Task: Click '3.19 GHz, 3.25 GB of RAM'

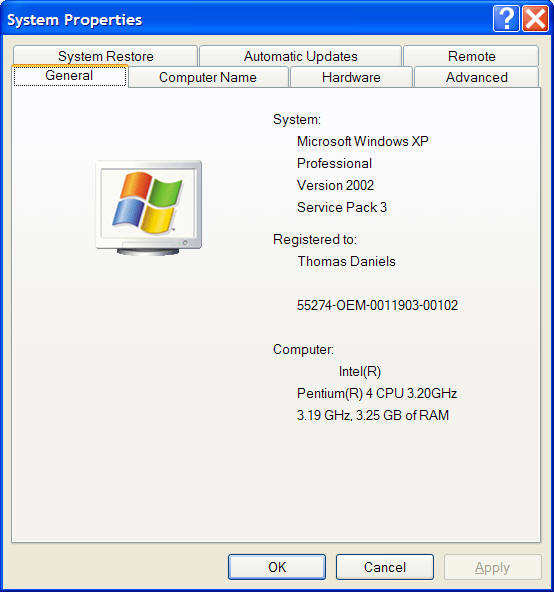Action: 373,415
